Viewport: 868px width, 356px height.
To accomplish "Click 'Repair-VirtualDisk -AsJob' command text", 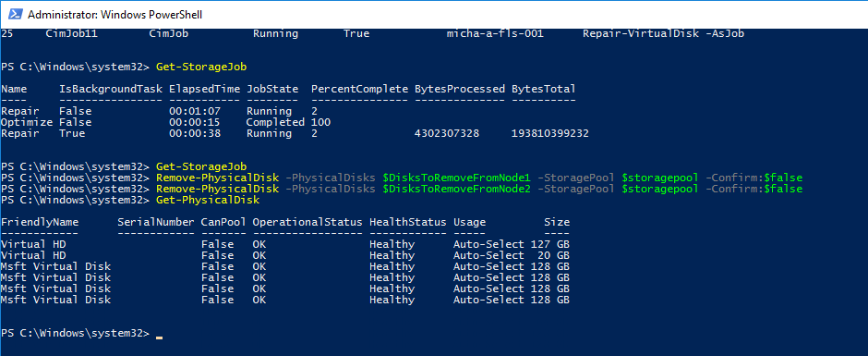I will [663, 34].
